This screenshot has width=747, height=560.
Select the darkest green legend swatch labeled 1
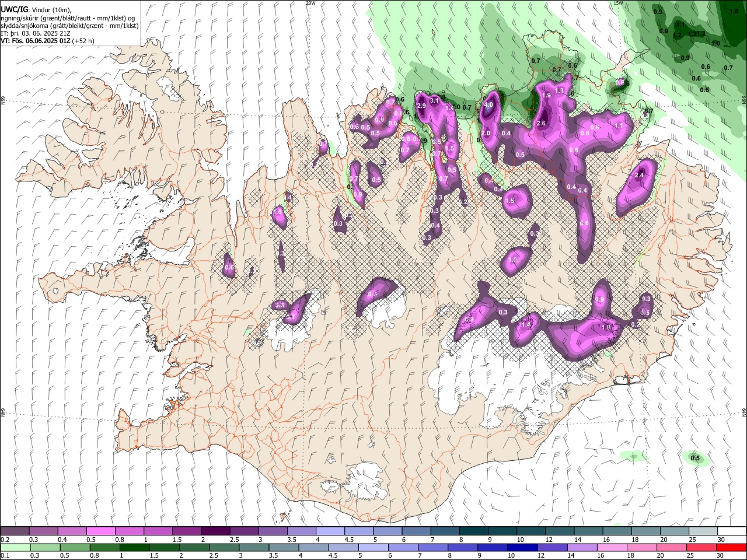(134, 547)
